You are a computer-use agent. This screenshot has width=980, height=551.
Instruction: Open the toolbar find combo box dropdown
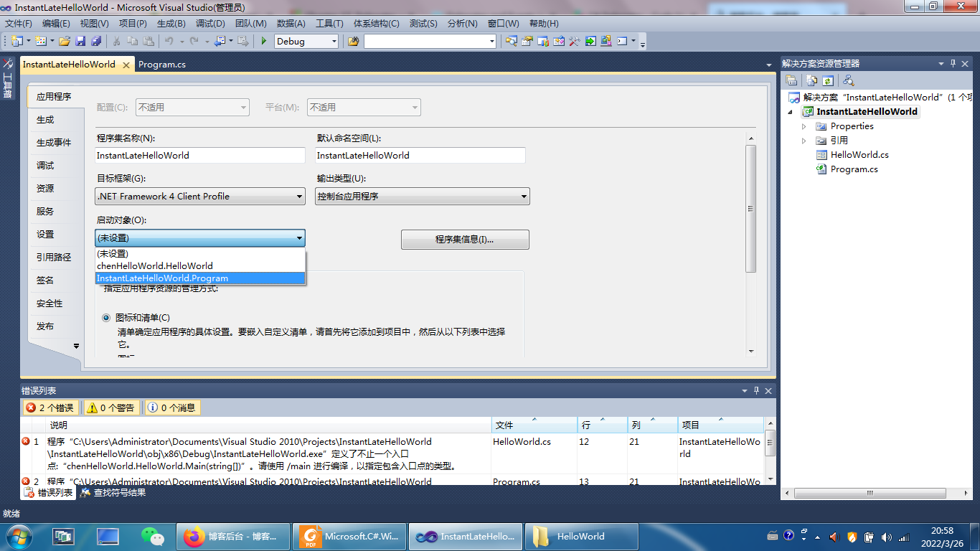tap(492, 42)
